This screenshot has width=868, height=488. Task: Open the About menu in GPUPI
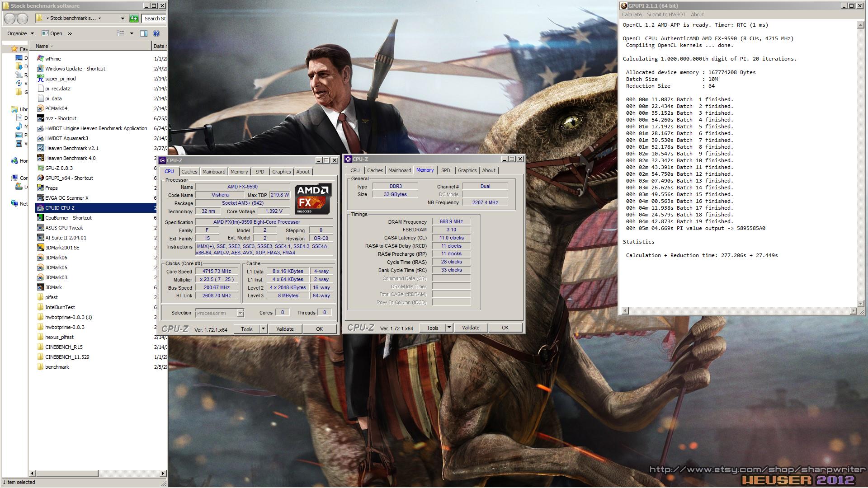pyautogui.click(x=697, y=14)
